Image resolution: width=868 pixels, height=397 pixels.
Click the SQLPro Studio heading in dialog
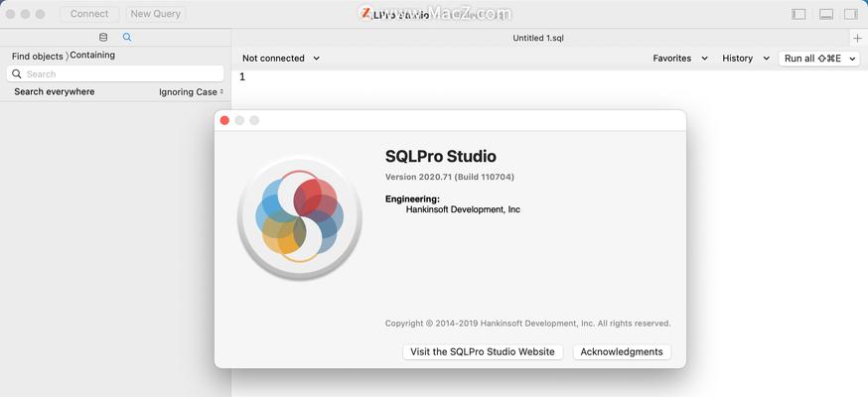point(441,157)
